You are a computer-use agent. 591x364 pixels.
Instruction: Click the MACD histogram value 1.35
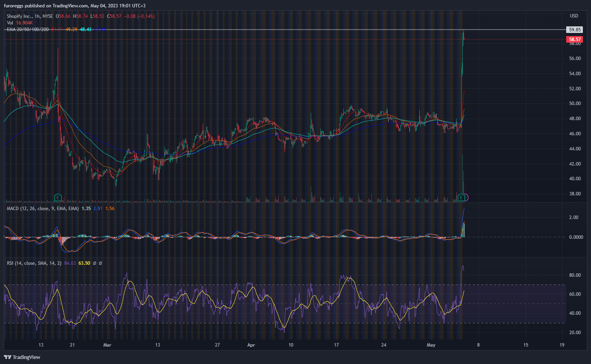(86, 209)
